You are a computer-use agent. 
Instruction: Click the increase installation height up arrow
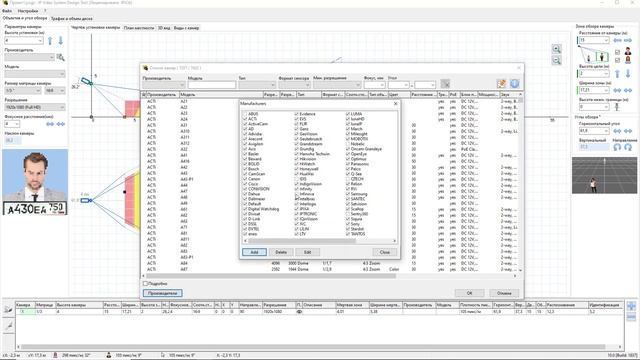[50, 40]
